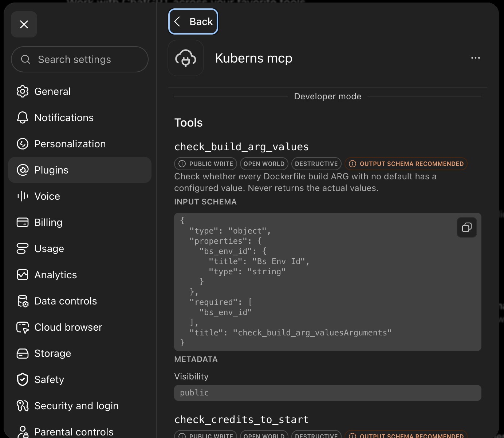Viewport: 504px width, 438px height.
Task: Click the Plugins icon in sidebar
Action: point(23,170)
